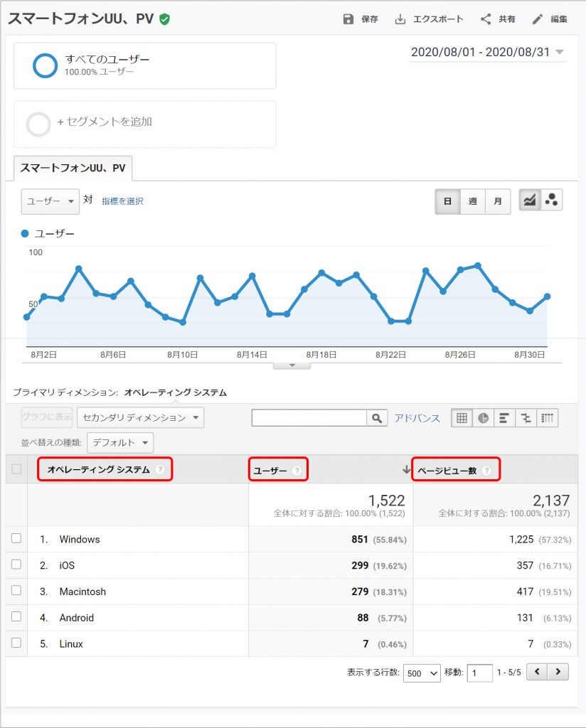Screen dimensions: 586x728
Task: Click the 移動 page number input field
Action: (479, 673)
